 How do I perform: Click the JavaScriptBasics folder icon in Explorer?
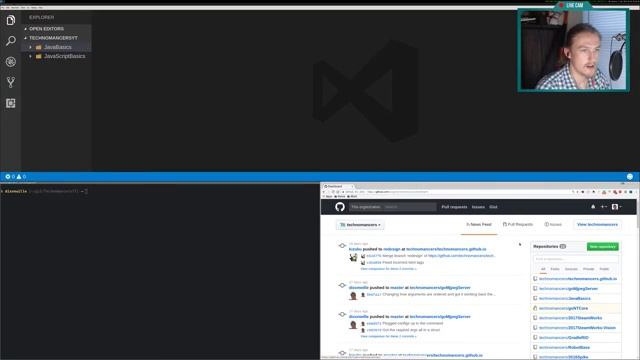(x=39, y=56)
